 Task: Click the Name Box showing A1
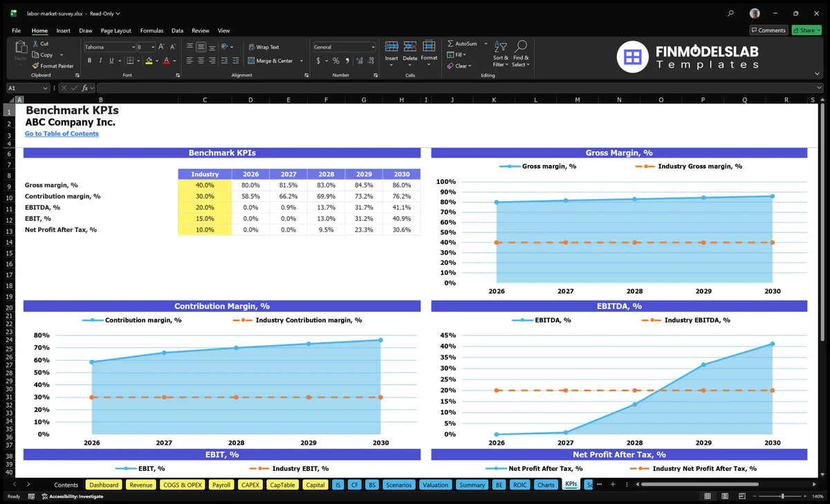pyautogui.click(x=28, y=88)
